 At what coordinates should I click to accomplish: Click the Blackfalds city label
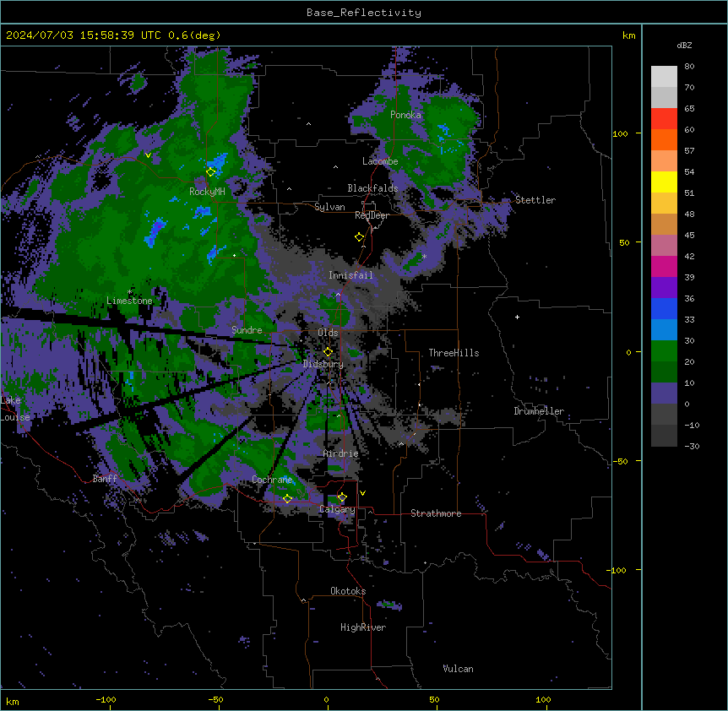click(x=372, y=188)
